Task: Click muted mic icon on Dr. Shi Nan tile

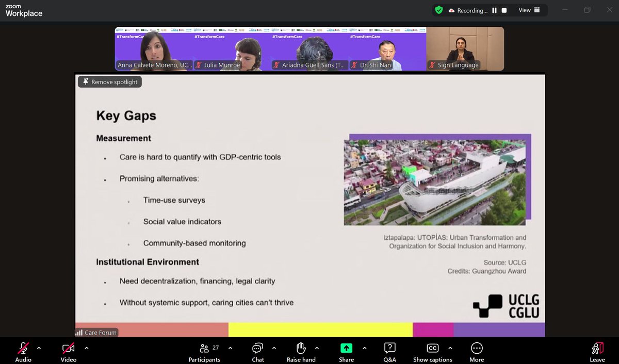Action: coord(355,65)
